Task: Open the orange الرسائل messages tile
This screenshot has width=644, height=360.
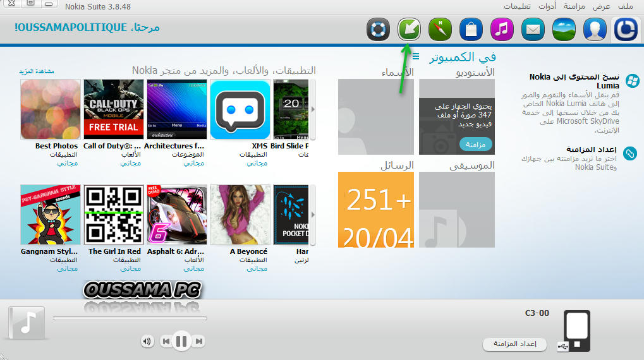Action: pyautogui.click(x=376, y=210)
